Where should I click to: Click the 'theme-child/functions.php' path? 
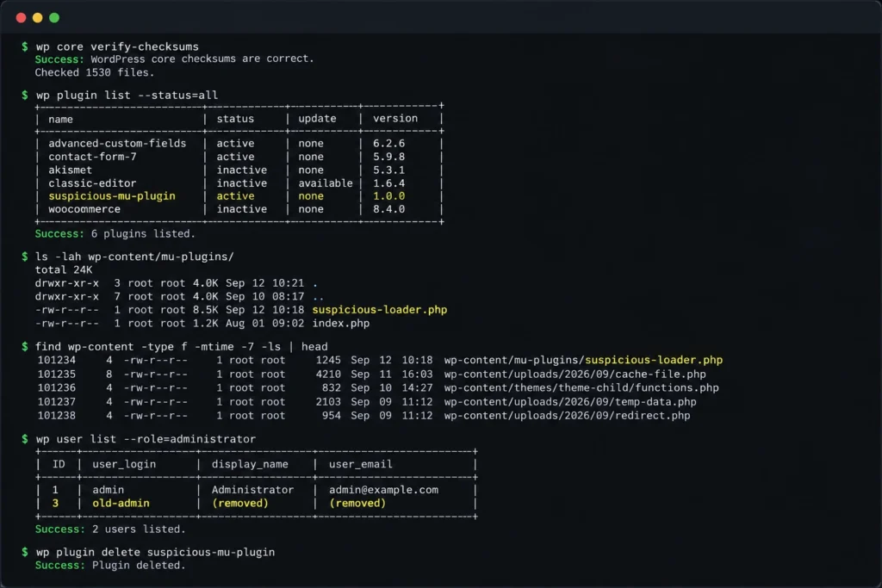tap(581, 388)
